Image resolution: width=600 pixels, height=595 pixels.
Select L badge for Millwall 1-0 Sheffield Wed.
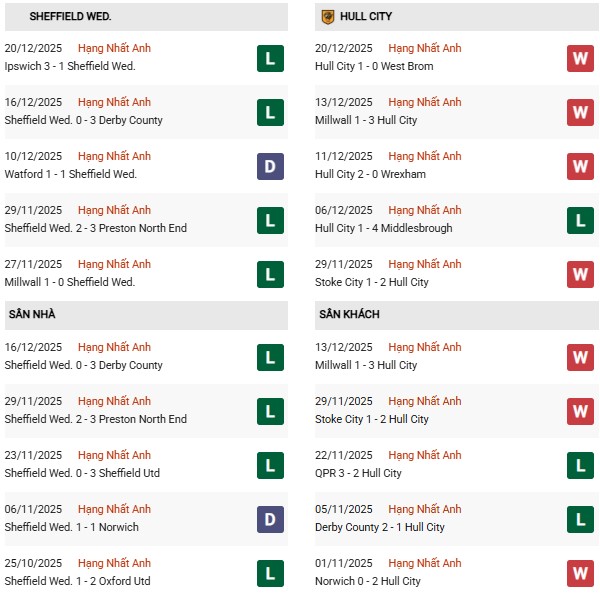click(269, 274)
